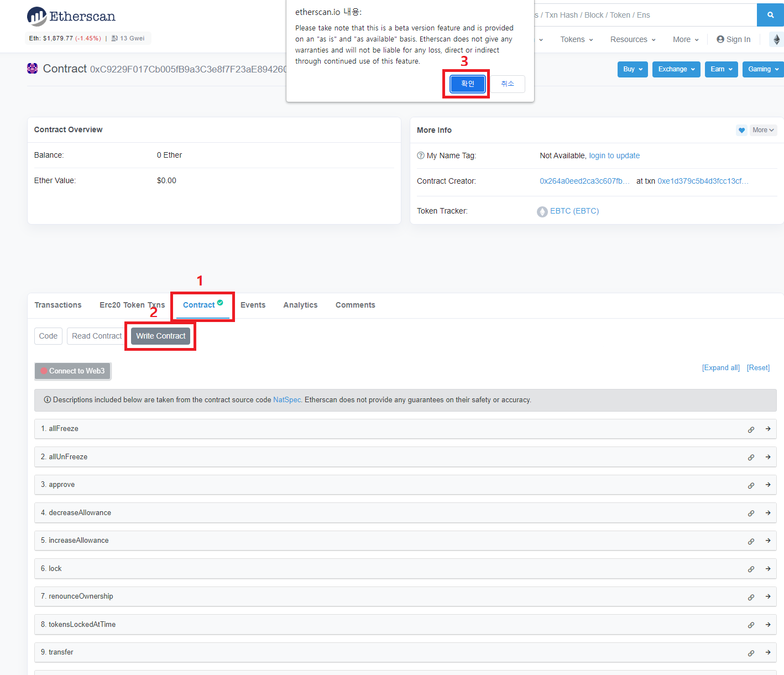Click the contract address text 0xC9229F017Cb005fB9a3C3e8f7F23aE
Screen dimensions: 784x675
coord(188,69)
